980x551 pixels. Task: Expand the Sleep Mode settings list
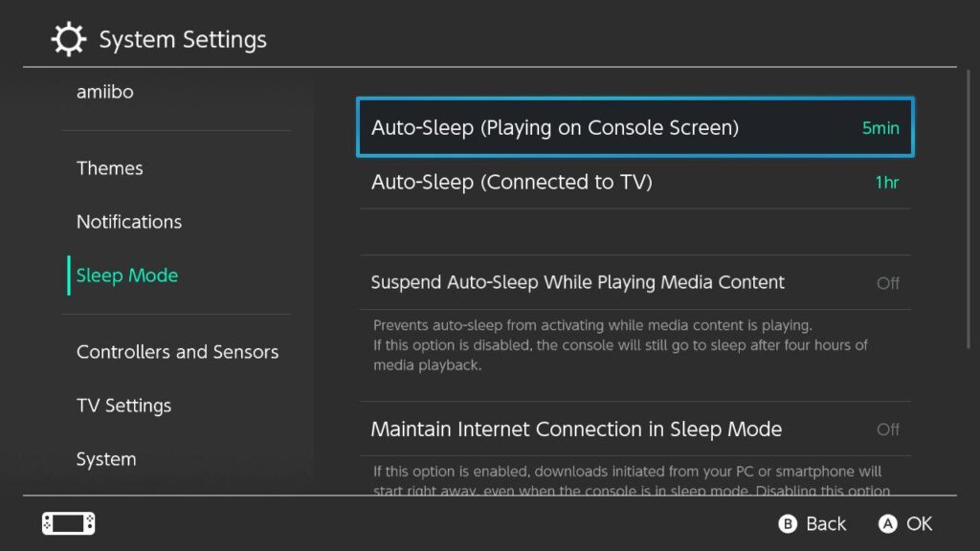126,275
